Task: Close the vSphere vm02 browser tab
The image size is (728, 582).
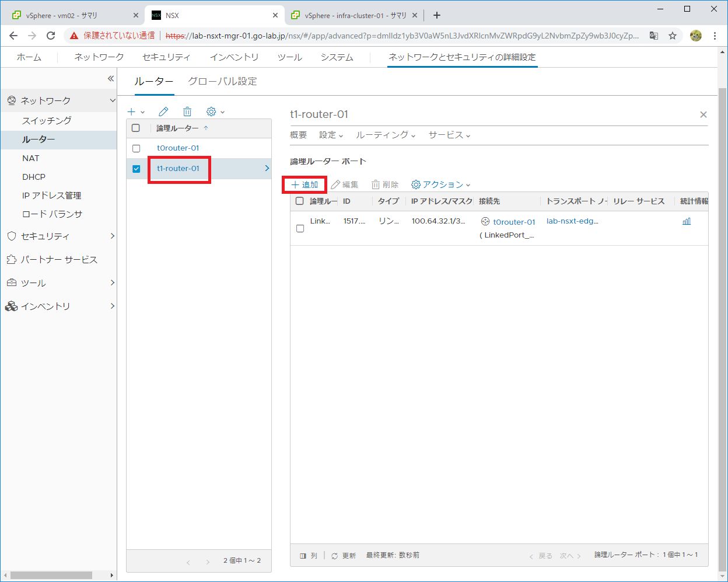Action: [136, 15]
